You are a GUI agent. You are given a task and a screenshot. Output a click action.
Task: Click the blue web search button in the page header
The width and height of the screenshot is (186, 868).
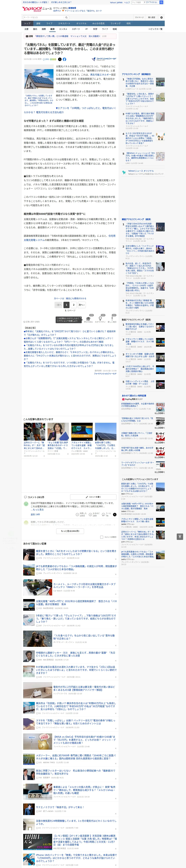[161, 2]
